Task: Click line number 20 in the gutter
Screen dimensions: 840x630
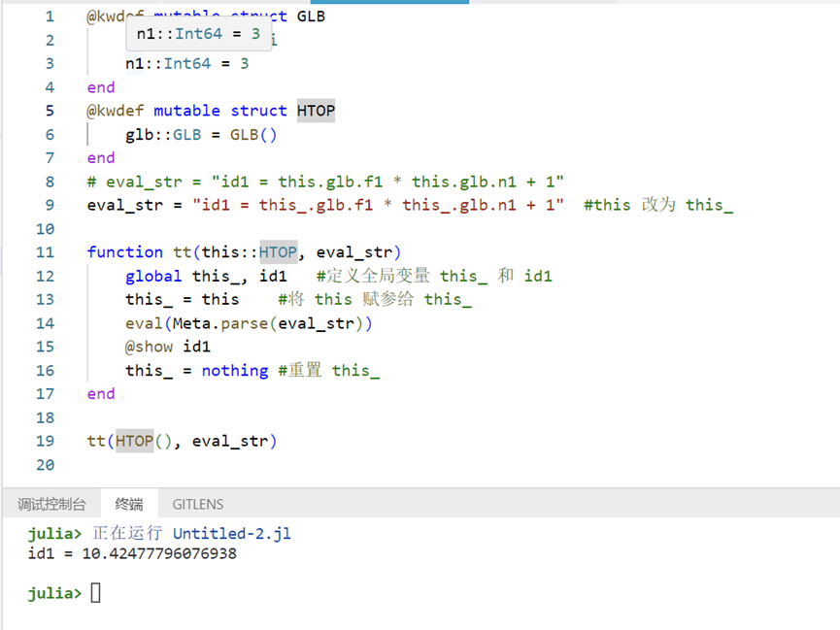Action: tap(46, 464)
